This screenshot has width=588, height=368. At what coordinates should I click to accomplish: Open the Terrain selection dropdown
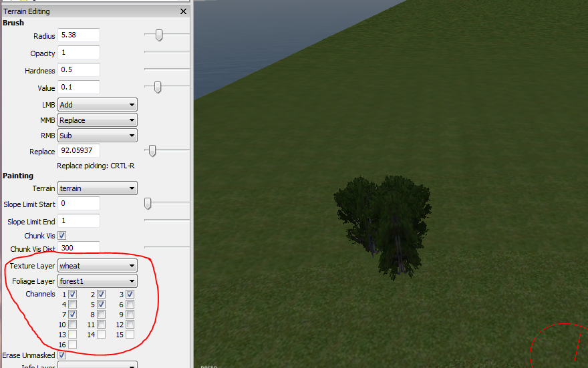tap(98, 188)
